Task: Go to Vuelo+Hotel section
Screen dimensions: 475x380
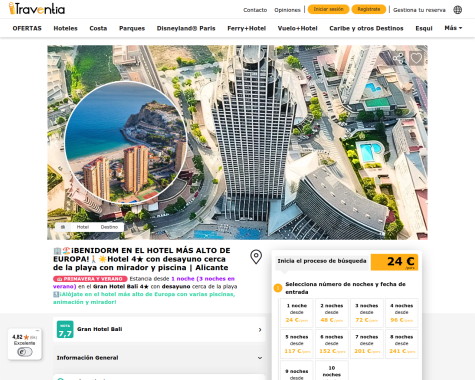Action: click(x=297, y=28)
